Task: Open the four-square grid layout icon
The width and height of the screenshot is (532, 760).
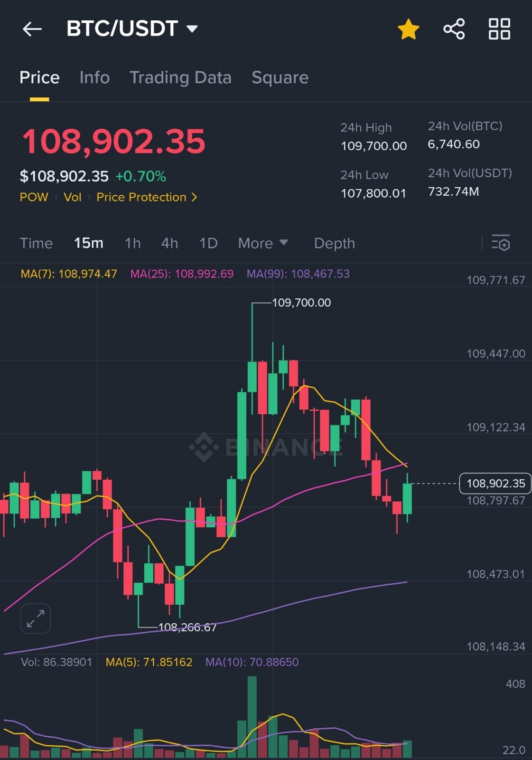Action: click(499, 29)
